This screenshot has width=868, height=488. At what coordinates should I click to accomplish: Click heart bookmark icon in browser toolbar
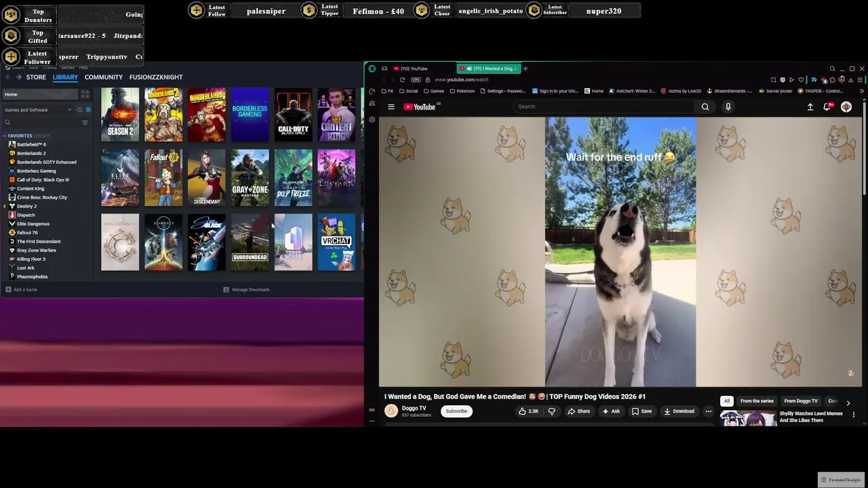(x=801, y=80)
